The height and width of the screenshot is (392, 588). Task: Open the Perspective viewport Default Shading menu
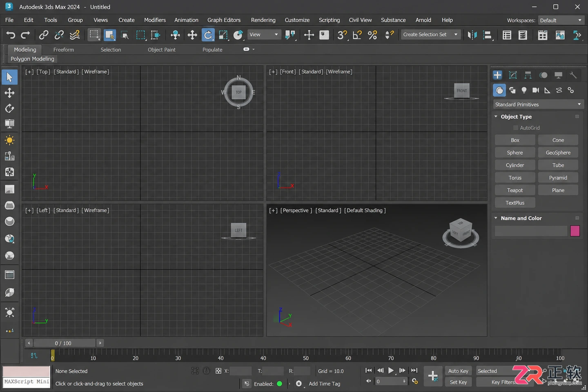click(x=365, y=210)
